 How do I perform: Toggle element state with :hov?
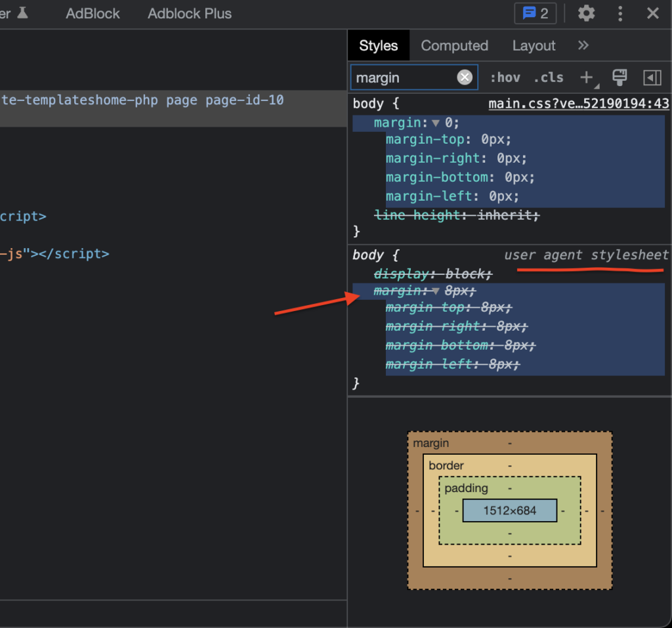tap(505, 77)
